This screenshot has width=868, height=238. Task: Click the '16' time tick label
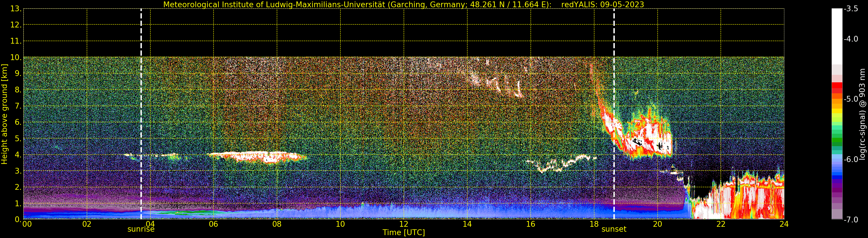tap(531, 224)
